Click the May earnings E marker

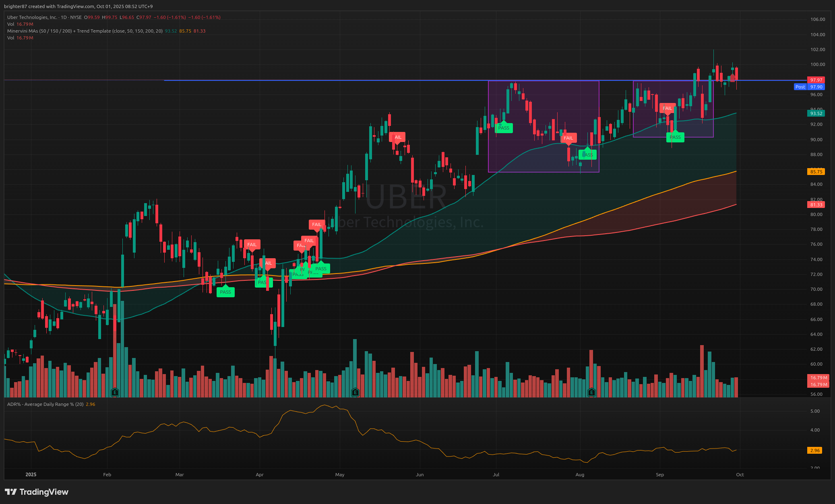click(x=355, y=392)
